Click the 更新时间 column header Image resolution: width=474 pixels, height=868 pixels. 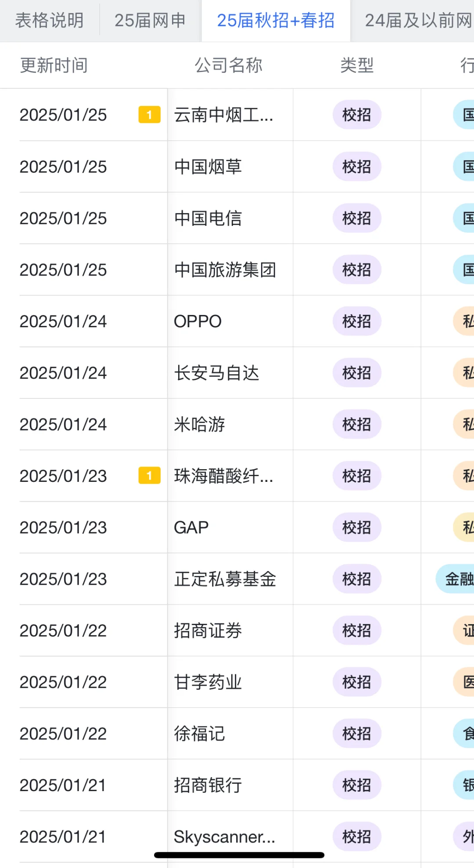click(54, 65)
